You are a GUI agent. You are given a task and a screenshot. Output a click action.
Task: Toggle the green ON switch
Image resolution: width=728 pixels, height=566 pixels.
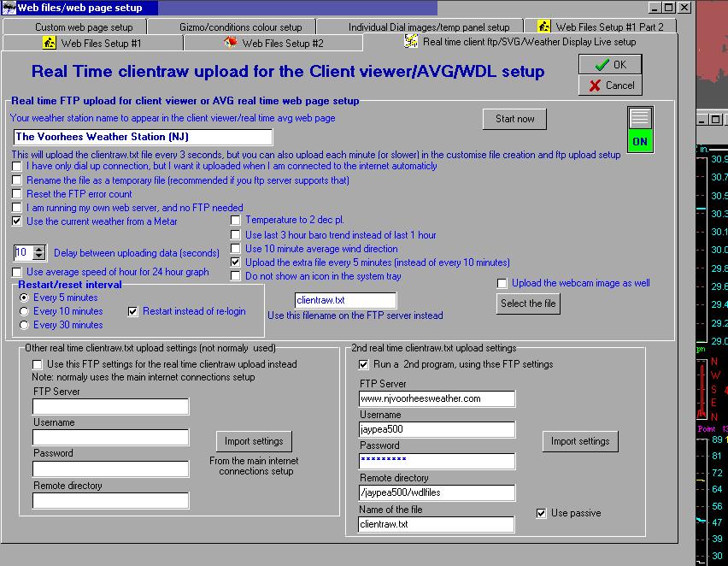[x=640, y=130]
